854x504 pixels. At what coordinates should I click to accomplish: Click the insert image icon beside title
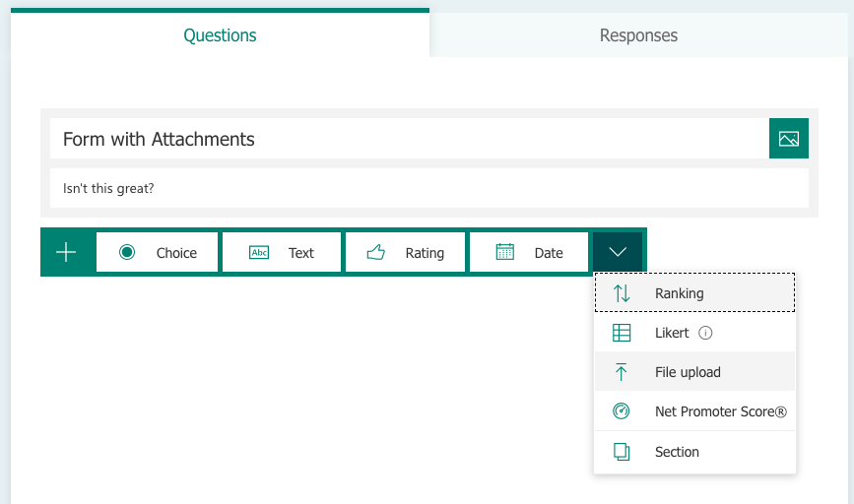click(x=788, y=139)
